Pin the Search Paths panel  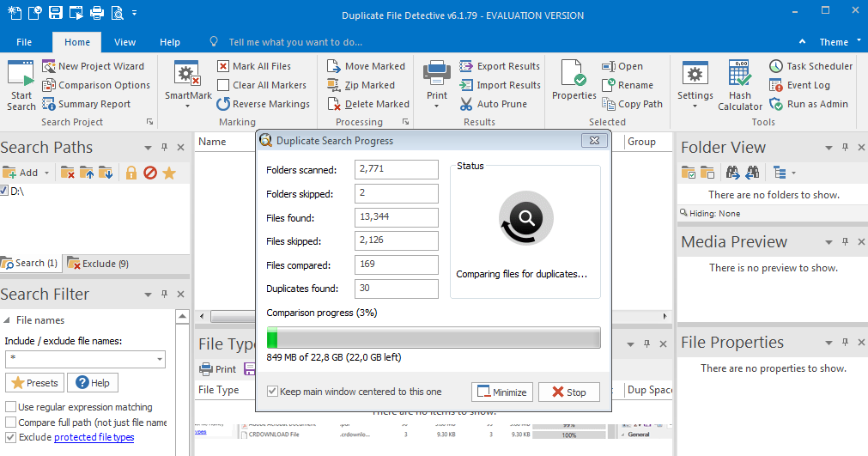click(x=164, y=147)
